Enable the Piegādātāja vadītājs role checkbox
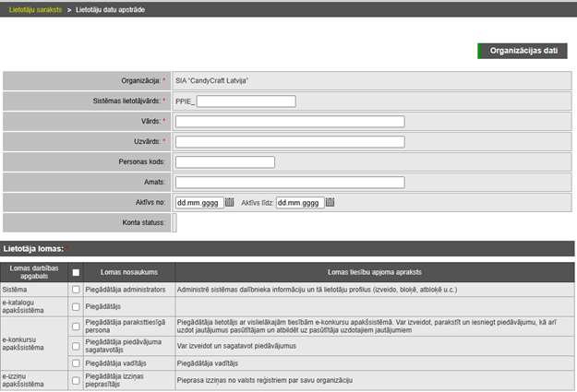Screen dimensions: 577x392 pyautogui.click(x=76, y=364)
